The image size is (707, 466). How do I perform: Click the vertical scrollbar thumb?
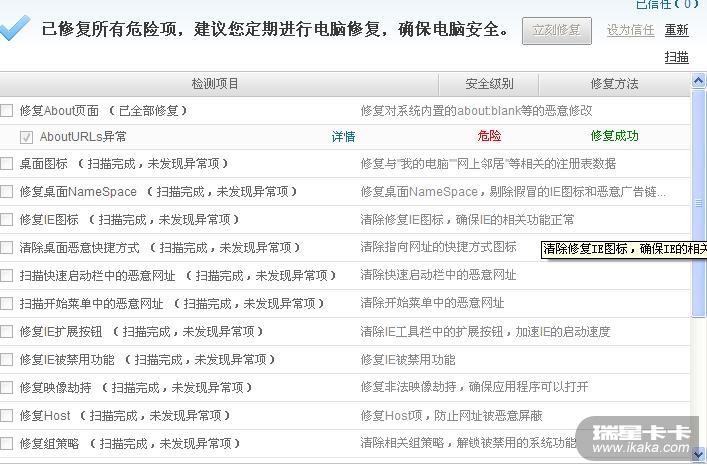tap(698, 203)
